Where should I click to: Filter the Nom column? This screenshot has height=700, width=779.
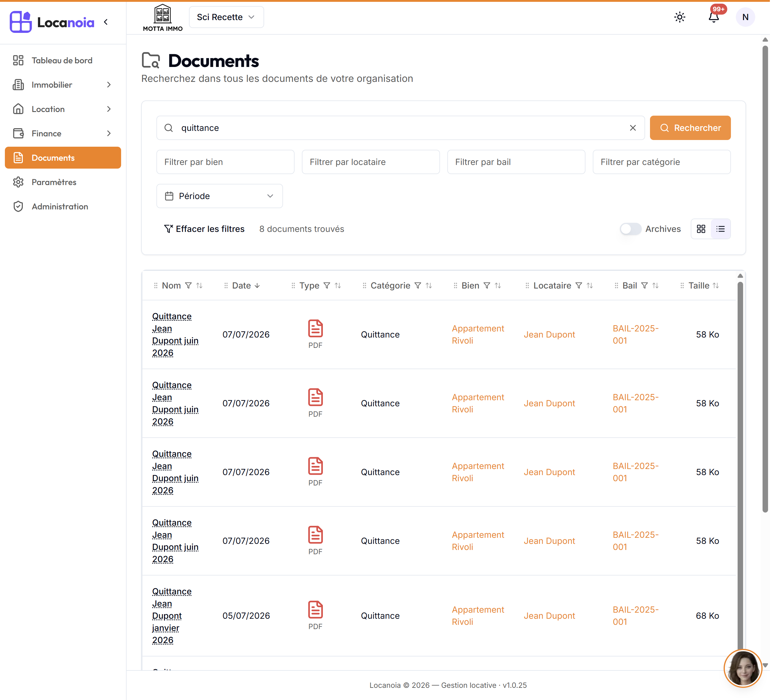(188, 286)
